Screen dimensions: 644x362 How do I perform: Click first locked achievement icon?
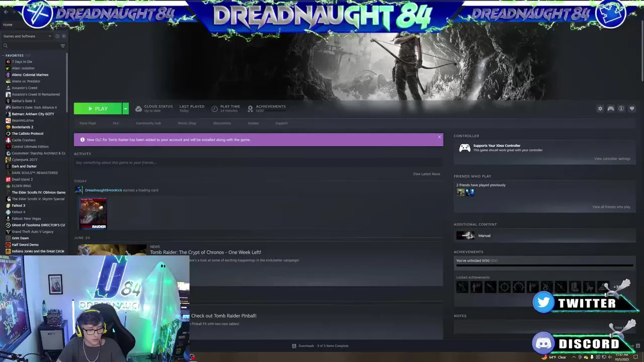(x=462, y=287)
